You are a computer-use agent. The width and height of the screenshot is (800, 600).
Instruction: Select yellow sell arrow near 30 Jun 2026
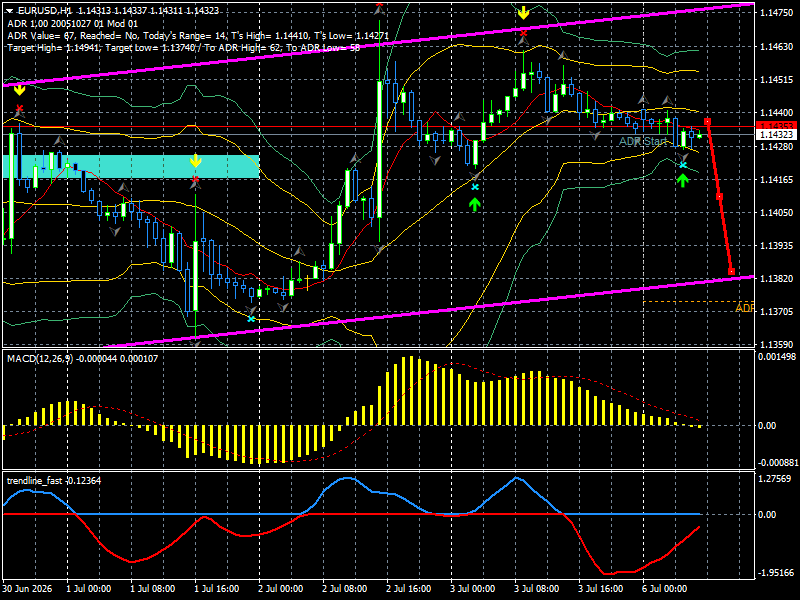coord(19,90)
